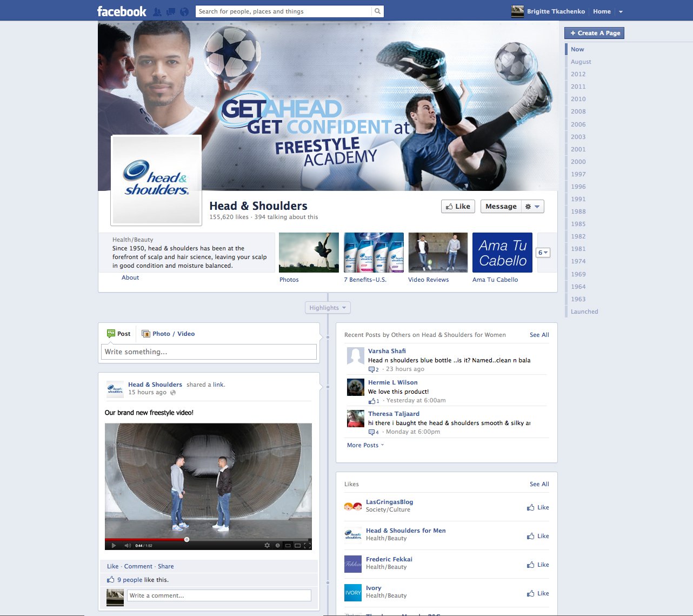Jump to Now on the timeline

pos(577,49)
